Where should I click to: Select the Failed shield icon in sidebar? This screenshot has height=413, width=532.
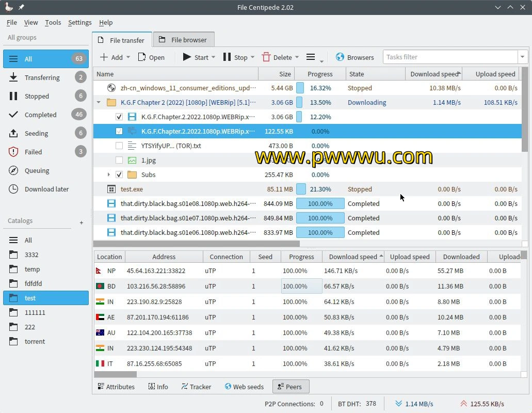click(13, 152)
